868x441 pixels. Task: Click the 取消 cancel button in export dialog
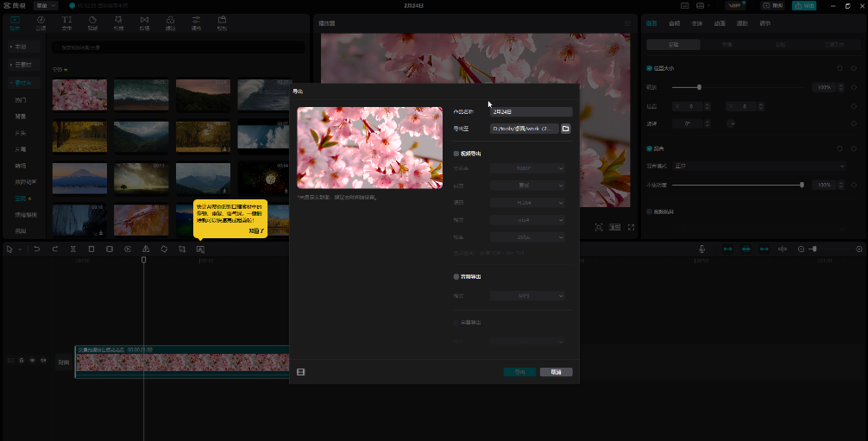click(x=557, y=372)
